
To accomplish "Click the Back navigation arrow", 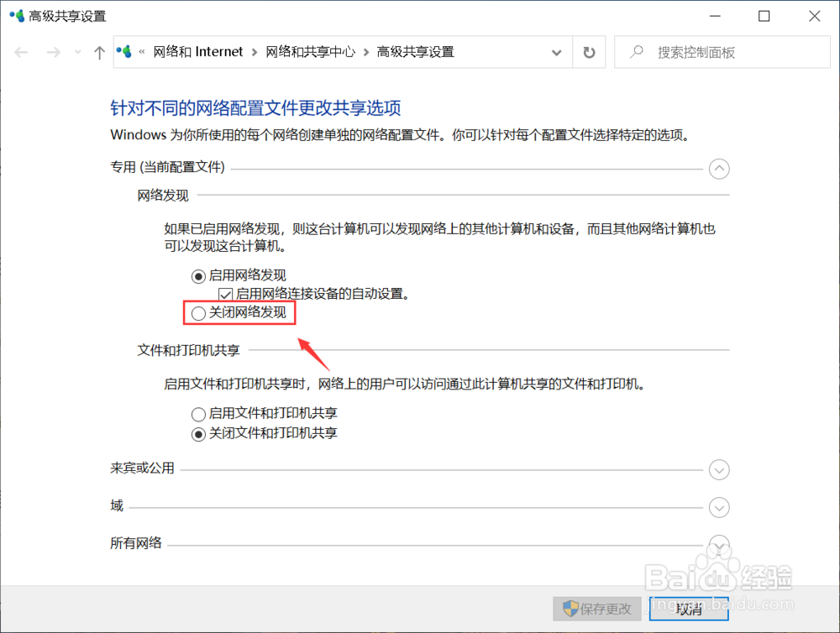I will 20,51.
